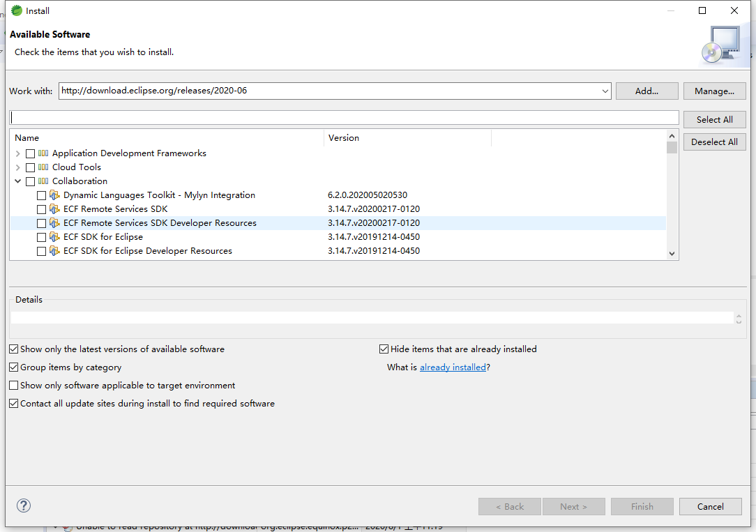Click the ECF Remote Services SDK feature icon

55,209
